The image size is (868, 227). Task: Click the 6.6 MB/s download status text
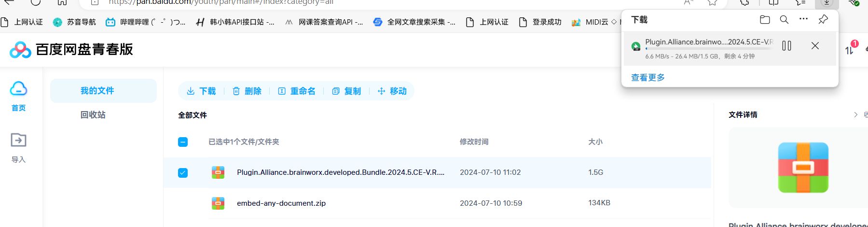[x=700, y=57]
